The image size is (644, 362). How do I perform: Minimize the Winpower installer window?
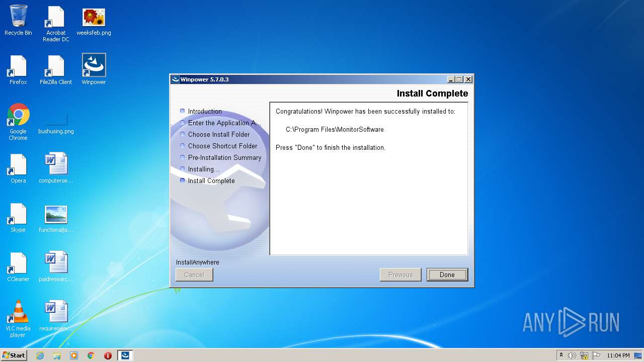451,79
